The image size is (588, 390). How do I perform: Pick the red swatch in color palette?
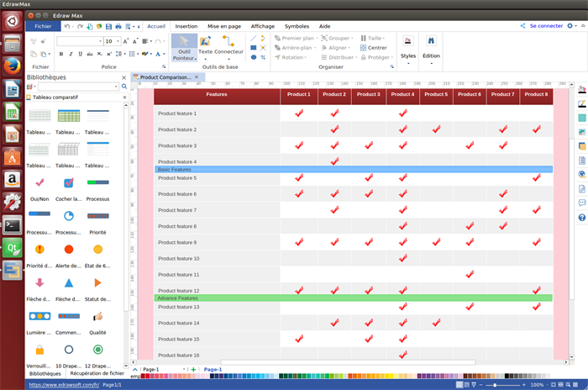[144, 377]
